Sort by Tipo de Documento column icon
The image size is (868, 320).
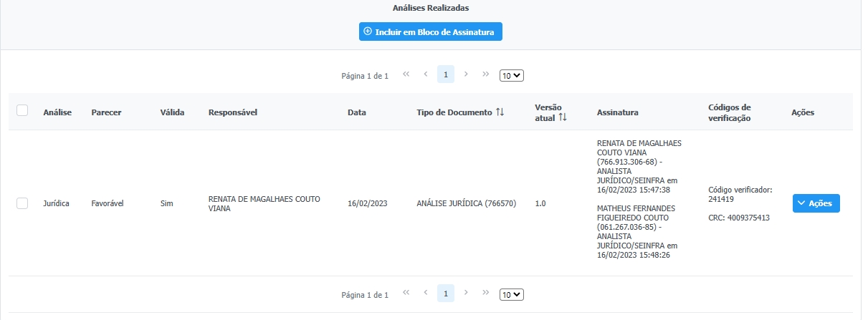(500, 112)
